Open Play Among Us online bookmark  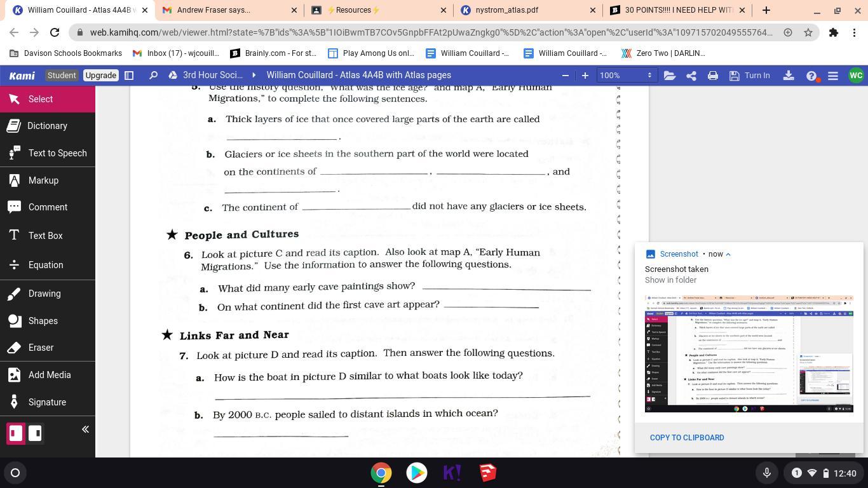(371, 53)
